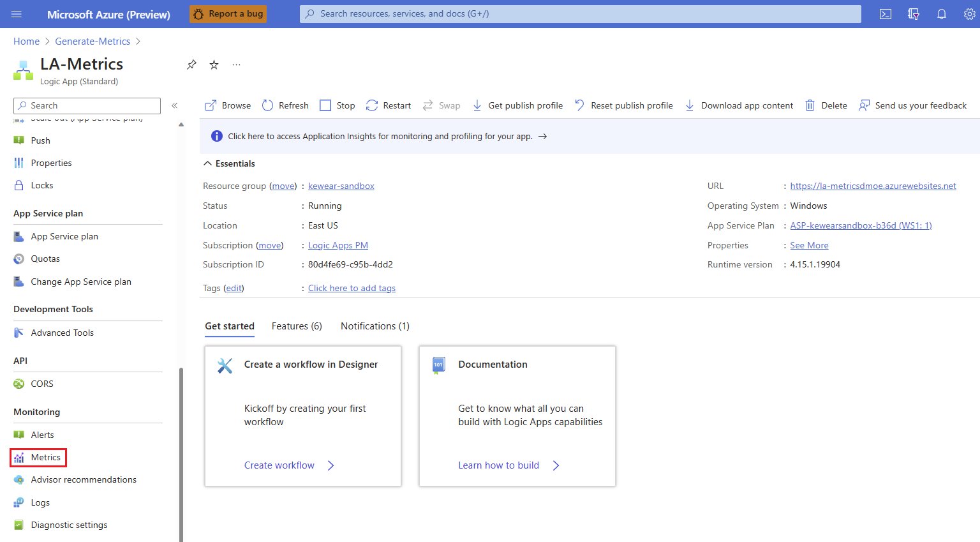Click the Microsoft Azure (Preview) title
Screen dimensions: 980x542
tap(108, 14)
